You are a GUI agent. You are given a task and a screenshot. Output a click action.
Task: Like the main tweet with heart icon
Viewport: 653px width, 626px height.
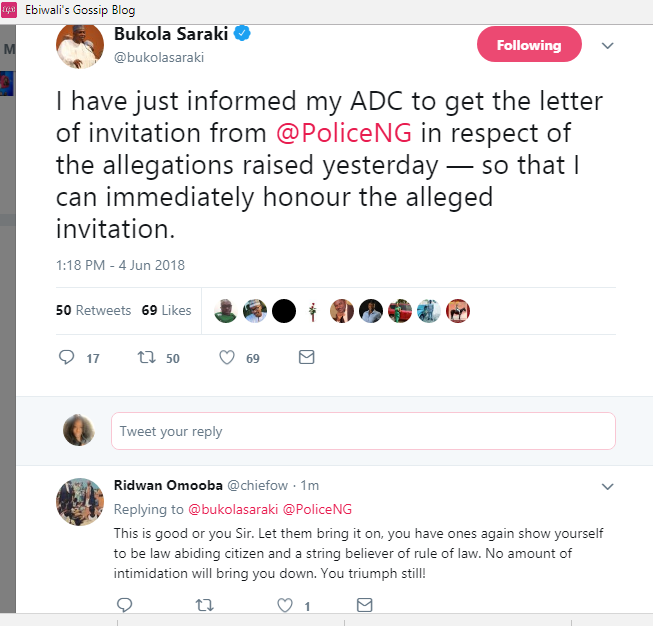226,357
